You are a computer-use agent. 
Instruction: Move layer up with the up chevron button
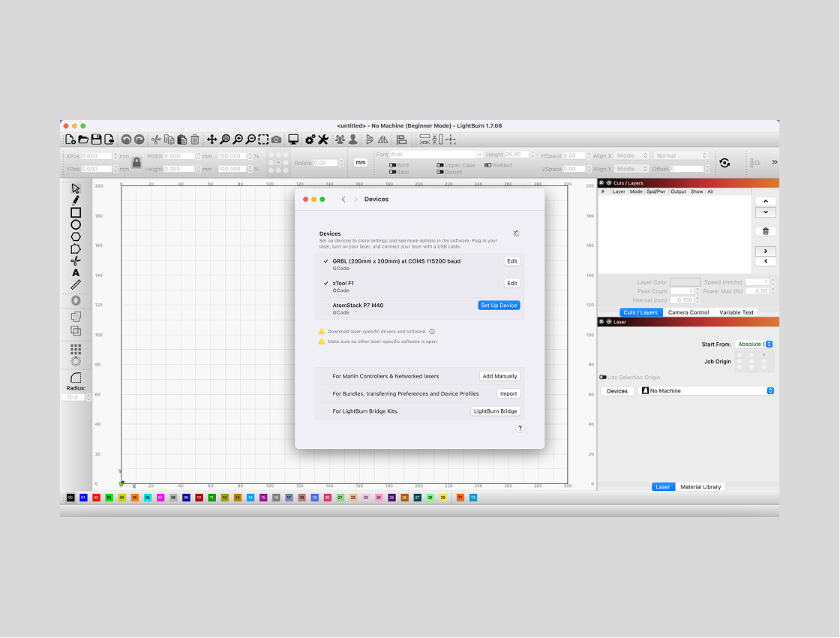tap(766, 201)
